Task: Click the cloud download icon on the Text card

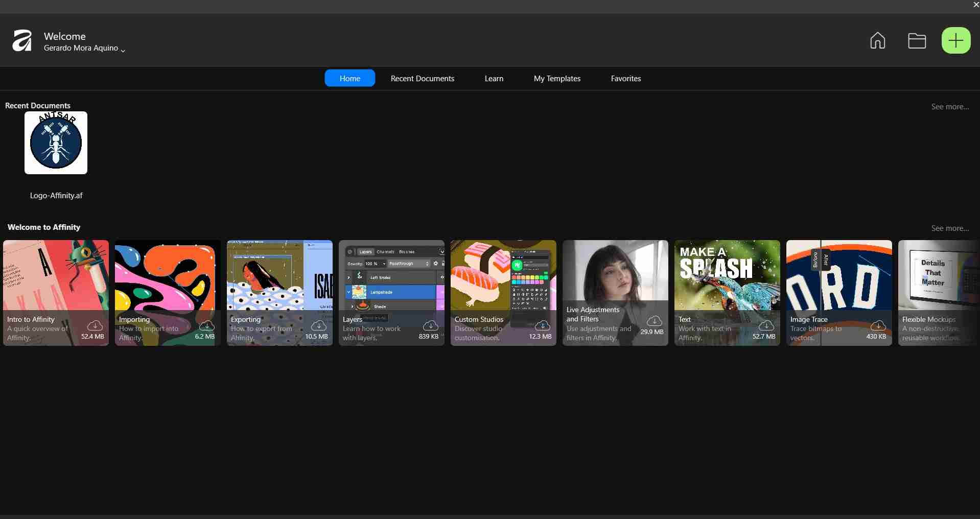Action: (x=766, y=325)
